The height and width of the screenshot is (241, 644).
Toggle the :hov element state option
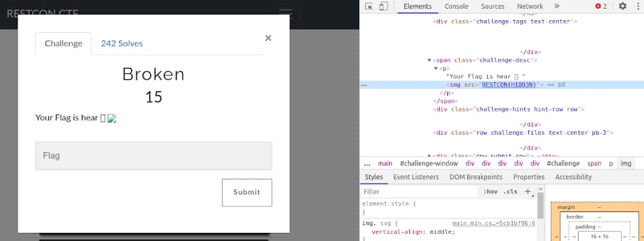click(x=491, y=192)
